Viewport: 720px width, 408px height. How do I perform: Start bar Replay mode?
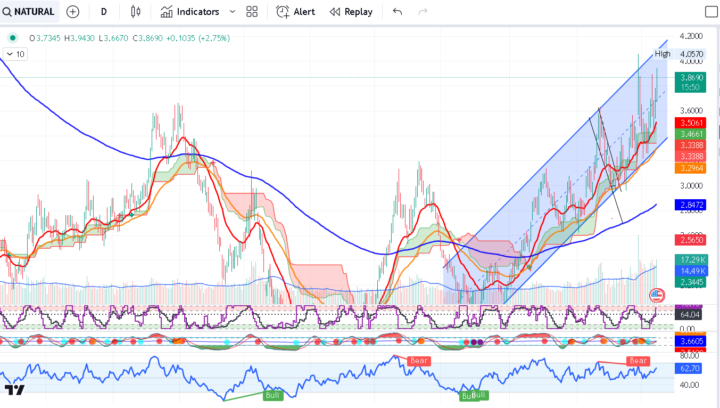351,12
